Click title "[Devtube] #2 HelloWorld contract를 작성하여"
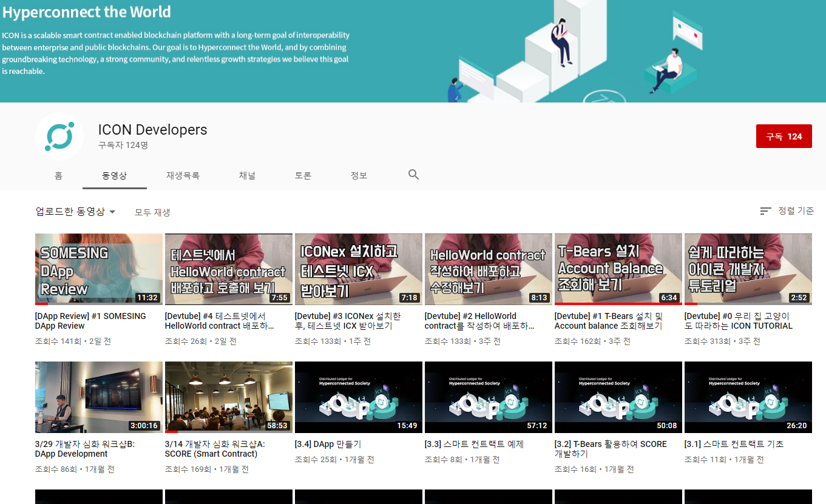 click(x=479, y=321)
